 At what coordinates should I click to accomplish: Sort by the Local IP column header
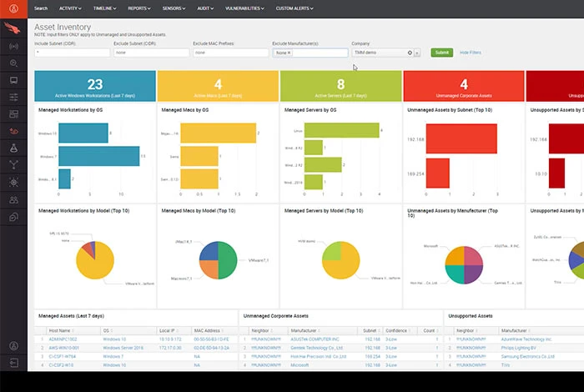tap(169, 330)
